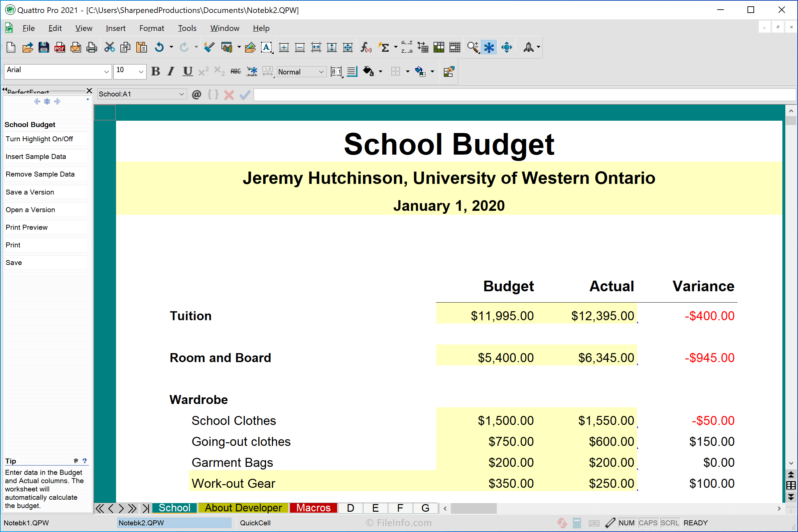798x532 pixels.
Task: Paste from clipboard icon
Action: [x=142, y=47]
